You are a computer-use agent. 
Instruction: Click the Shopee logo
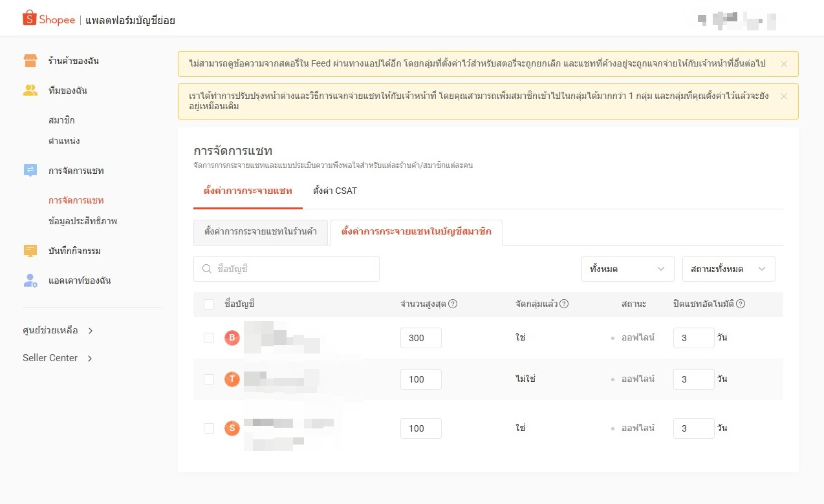point(49,19)
